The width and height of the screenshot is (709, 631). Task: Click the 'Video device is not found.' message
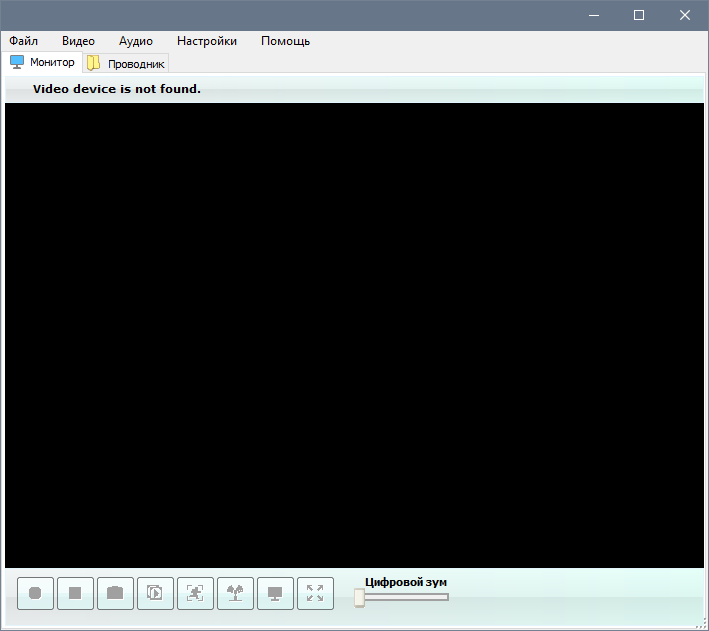[x=117, y=89]
